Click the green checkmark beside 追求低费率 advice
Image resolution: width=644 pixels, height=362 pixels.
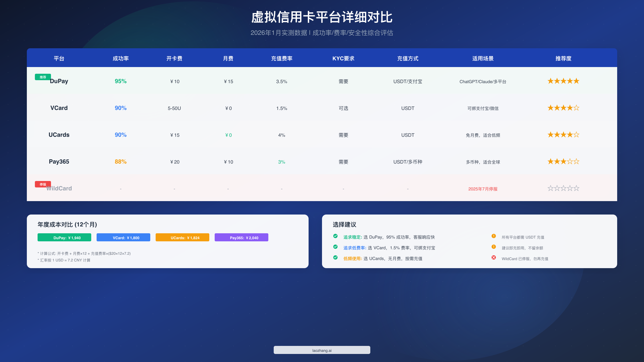click(335, 247)
